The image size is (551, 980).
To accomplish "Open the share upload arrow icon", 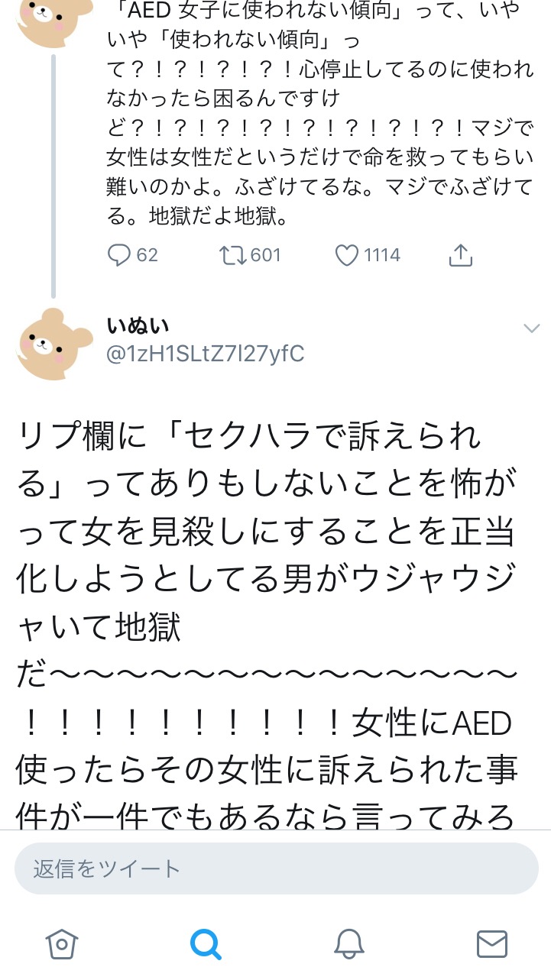I will (461, 255).
